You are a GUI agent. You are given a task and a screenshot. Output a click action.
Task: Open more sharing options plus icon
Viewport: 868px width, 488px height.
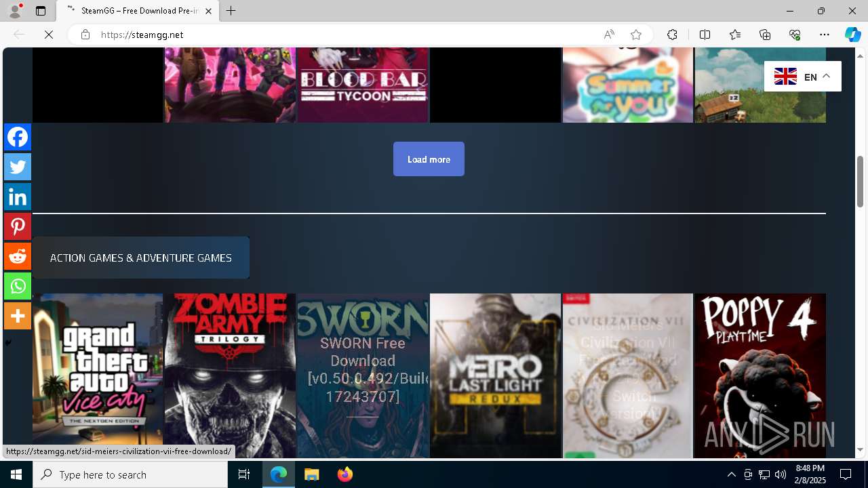tap(18, 316)
